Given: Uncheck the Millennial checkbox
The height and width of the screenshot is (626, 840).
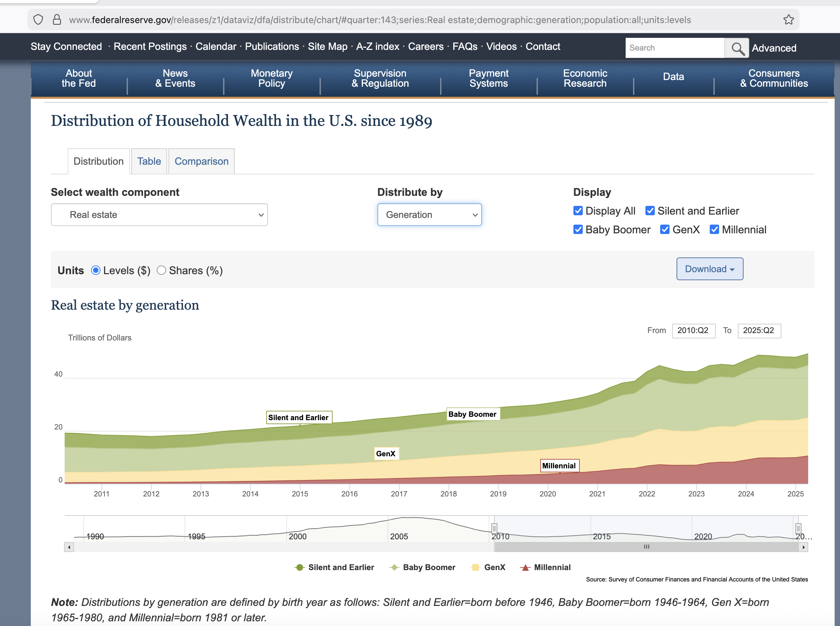Looking at the screenshot, I should click(714, 230).
